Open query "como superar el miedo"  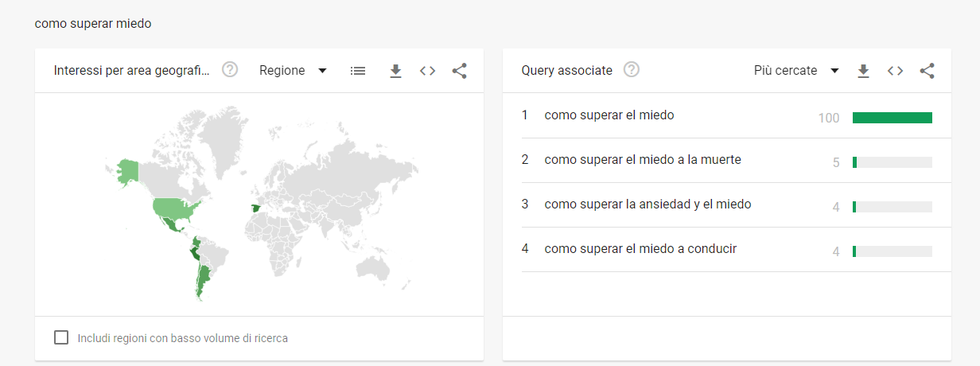609,115
